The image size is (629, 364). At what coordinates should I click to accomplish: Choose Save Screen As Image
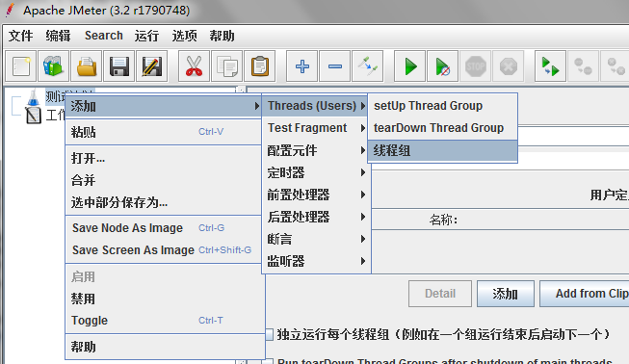(163, 249)
